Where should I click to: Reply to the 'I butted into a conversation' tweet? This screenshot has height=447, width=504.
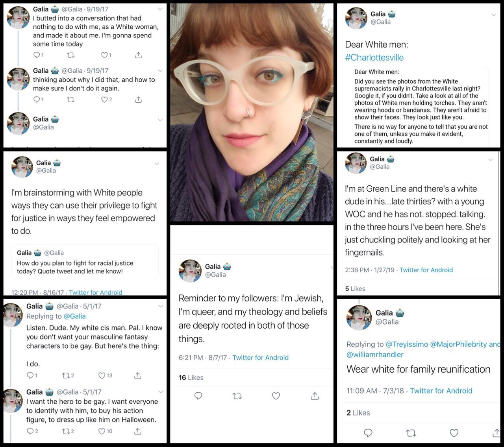tap(37, 55)
